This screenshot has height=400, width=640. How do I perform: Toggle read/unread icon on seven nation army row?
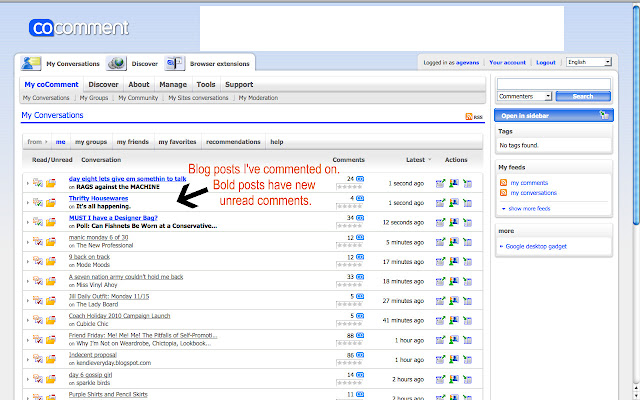(x=38, y=281)
